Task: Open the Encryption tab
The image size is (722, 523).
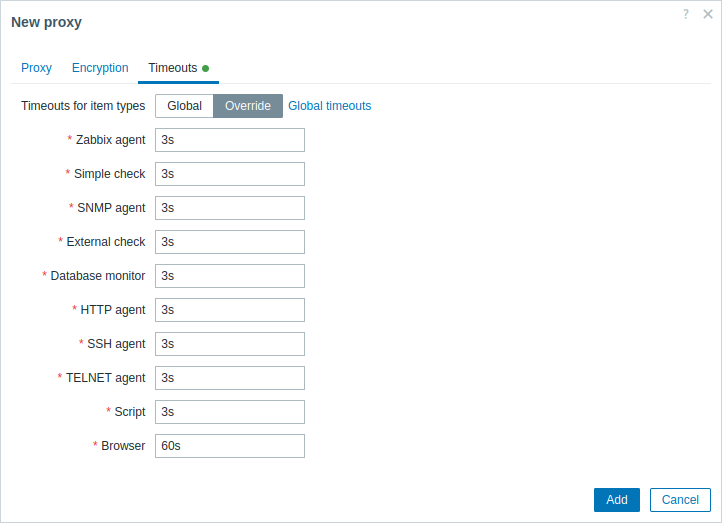Action: point(100,68)
